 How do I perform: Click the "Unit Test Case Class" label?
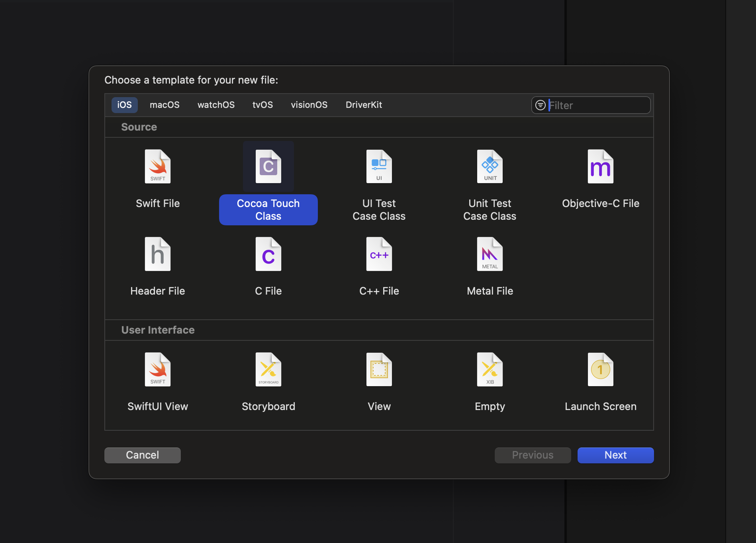pos(490,210)
